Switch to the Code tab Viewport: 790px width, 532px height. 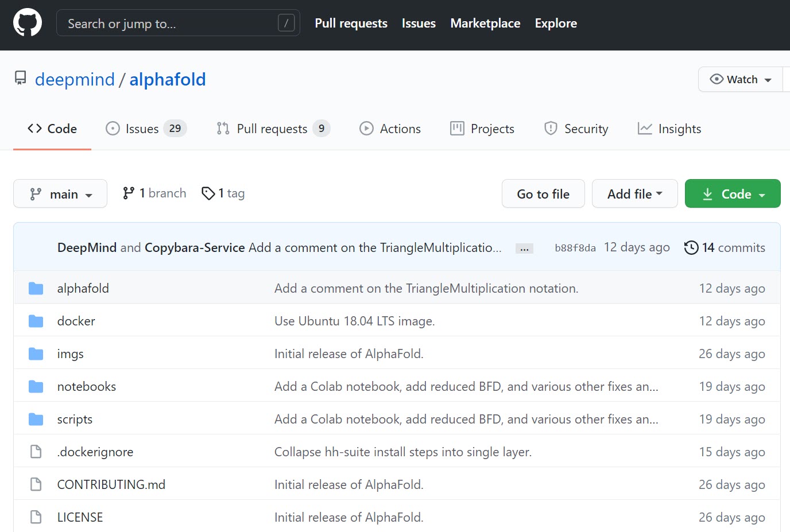coord(52,129)
